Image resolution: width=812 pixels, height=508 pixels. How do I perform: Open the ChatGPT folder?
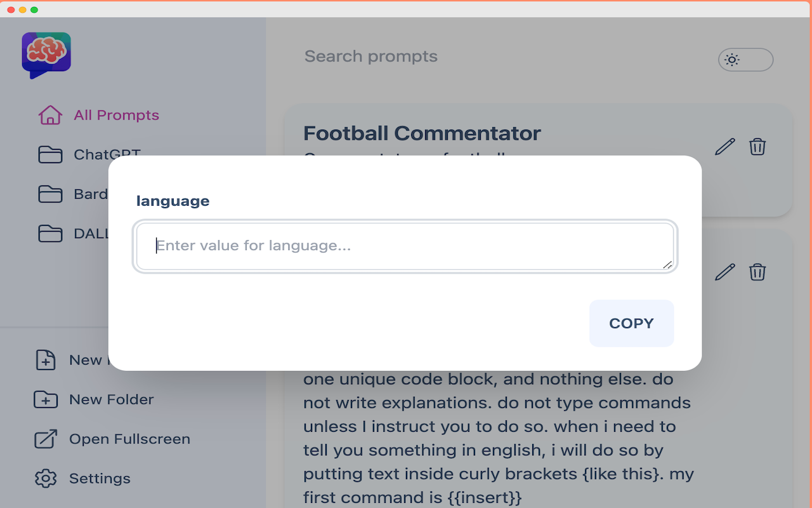[x=50, y=154]
